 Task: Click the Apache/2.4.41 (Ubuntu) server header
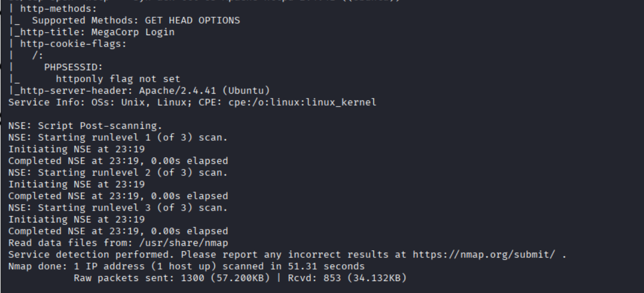[205, 90]
